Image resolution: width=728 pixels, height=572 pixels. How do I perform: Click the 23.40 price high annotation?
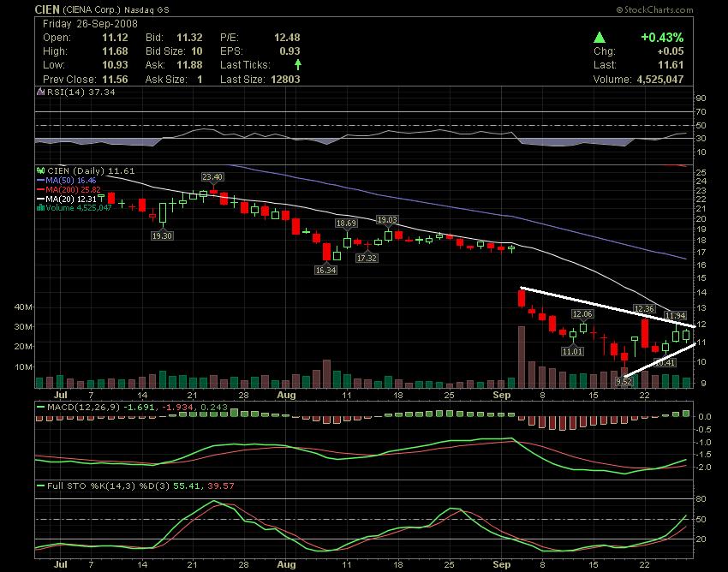point(212,177)
